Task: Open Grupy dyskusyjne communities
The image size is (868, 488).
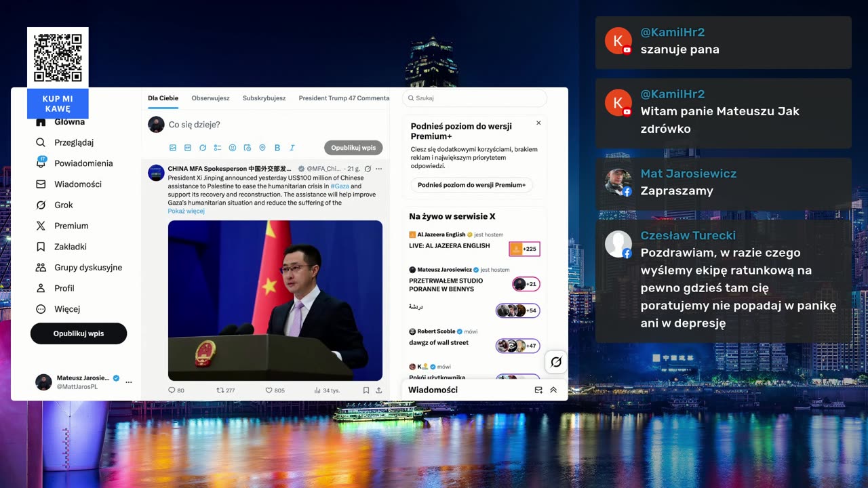Action: 79,267
